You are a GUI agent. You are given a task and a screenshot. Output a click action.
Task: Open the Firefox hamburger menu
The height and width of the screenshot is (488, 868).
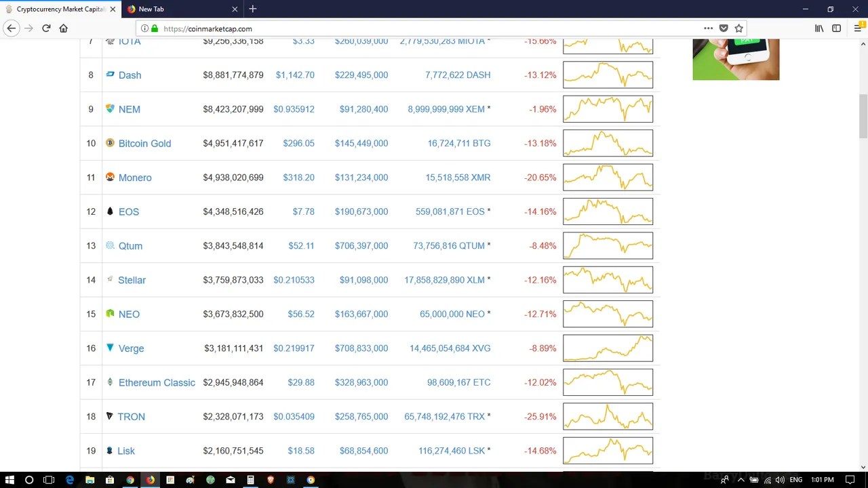858,28
